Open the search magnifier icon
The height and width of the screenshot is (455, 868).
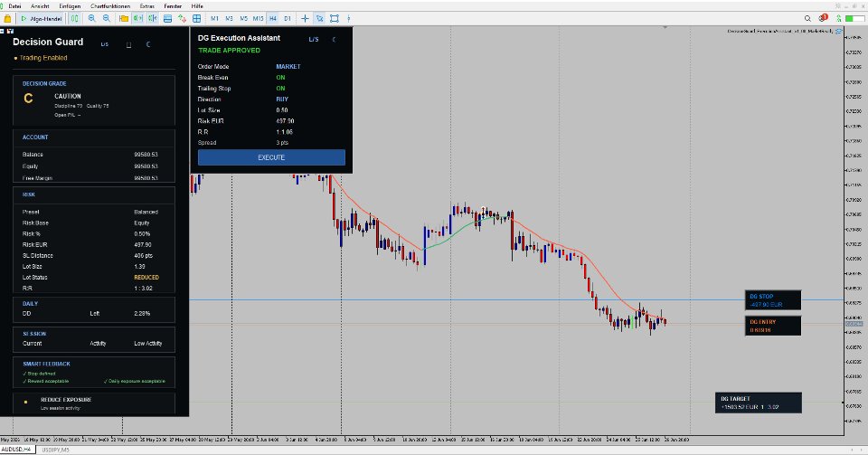(807, 18)
